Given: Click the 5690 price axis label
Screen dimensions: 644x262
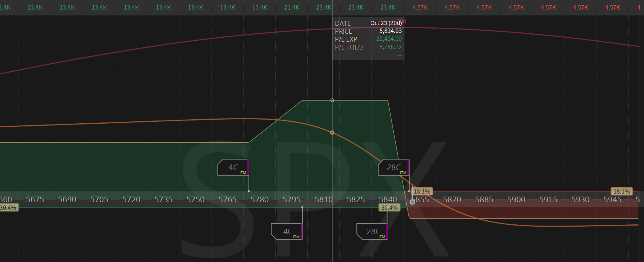Looking at the screenshot, I should 67,199.
